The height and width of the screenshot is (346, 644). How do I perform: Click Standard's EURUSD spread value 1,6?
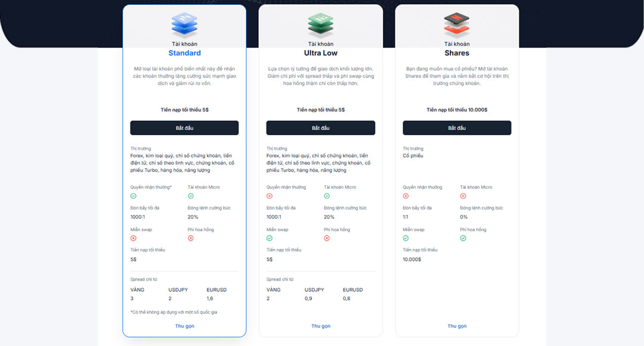[210, 298]
